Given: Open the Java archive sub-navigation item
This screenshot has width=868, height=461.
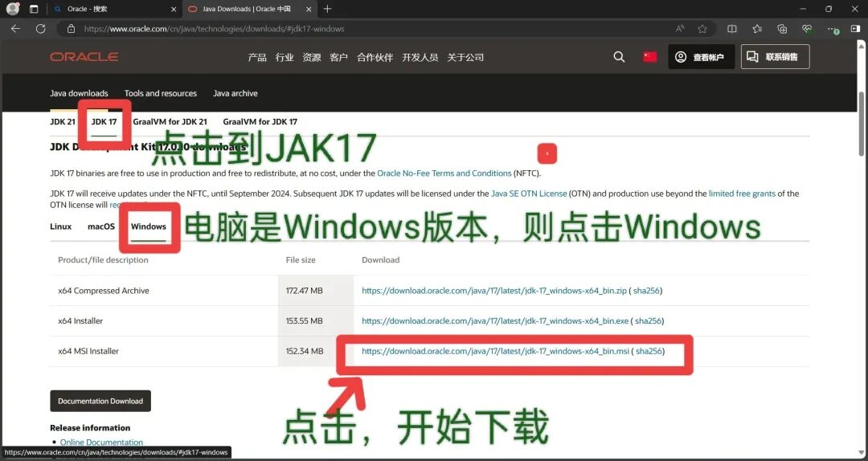Looking at the screenshot, I should (x=235, y=93).
